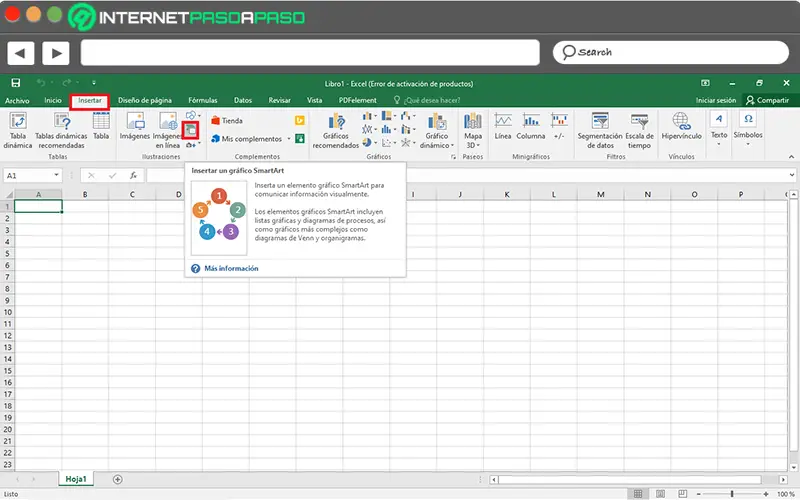Switch to Diseño de página tab

[145, 101]
